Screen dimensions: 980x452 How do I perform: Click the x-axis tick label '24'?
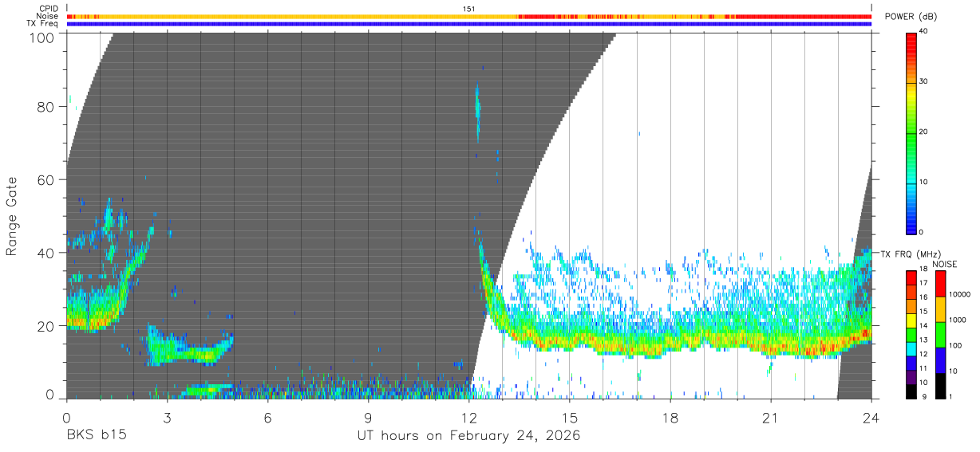871,417
